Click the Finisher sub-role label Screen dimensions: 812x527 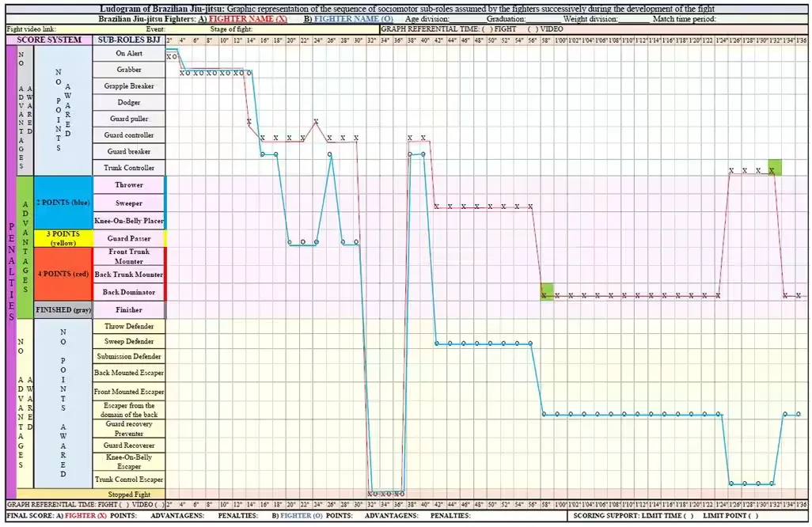[x=128, y=309]
